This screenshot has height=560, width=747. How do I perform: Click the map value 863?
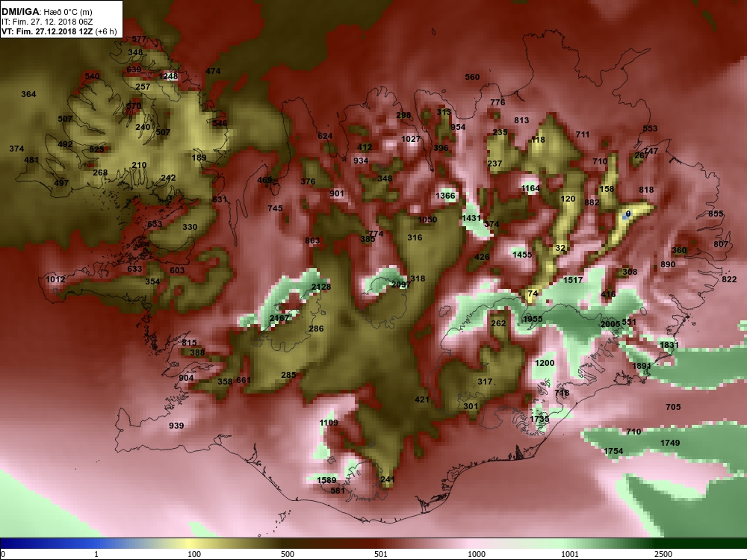click(x=312, y=240)
